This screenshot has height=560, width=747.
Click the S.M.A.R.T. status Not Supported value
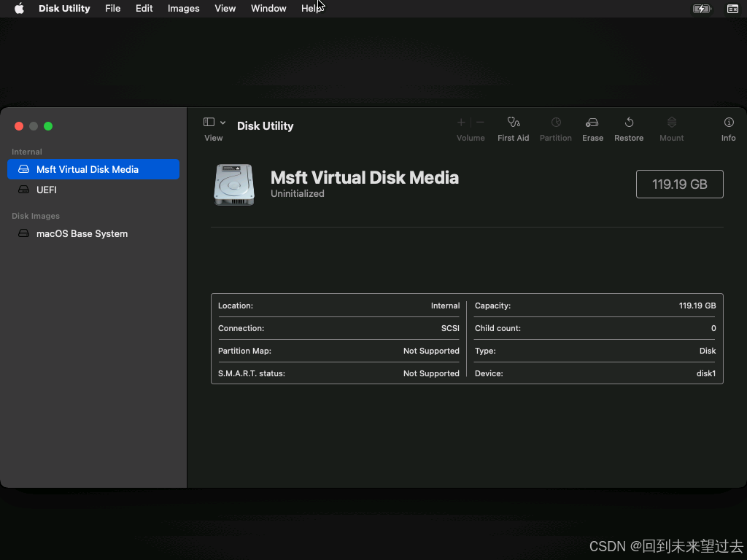pyautogui.click(x=431, y=374)
